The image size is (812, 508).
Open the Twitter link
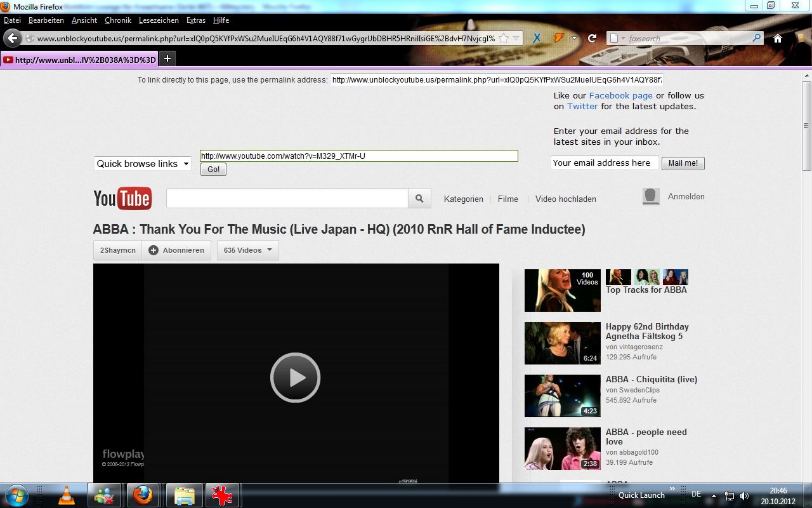[x=582, y=106]
